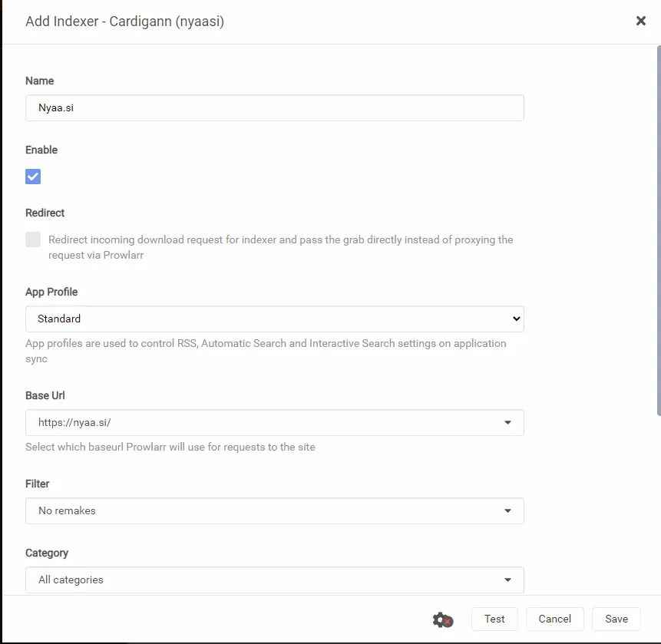Screen dimensions: 661x644
Task: Open the App Profile dropdown
Action: tap(274, 319)
